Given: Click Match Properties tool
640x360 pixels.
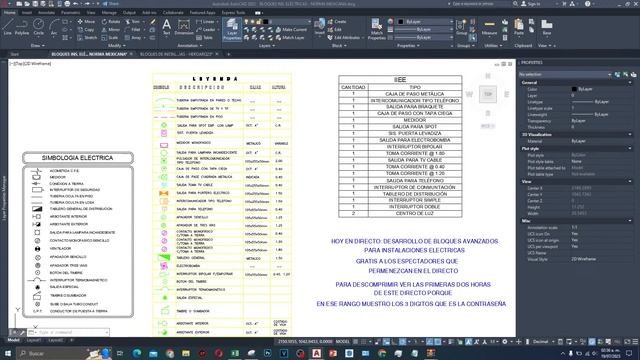Looking at the screenshot, I should pos(376,29).
